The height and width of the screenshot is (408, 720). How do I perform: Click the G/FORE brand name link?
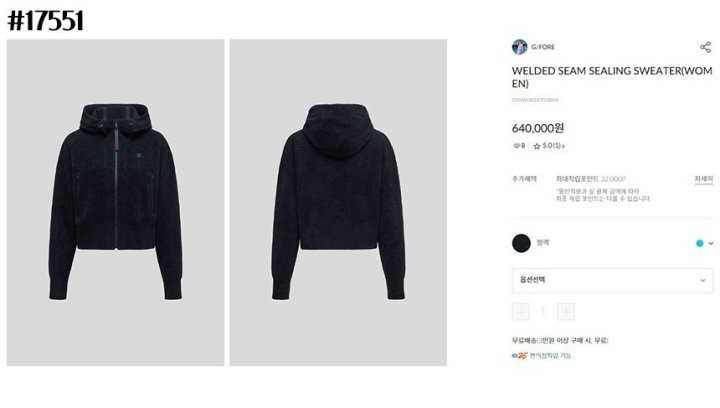[543, 47]
